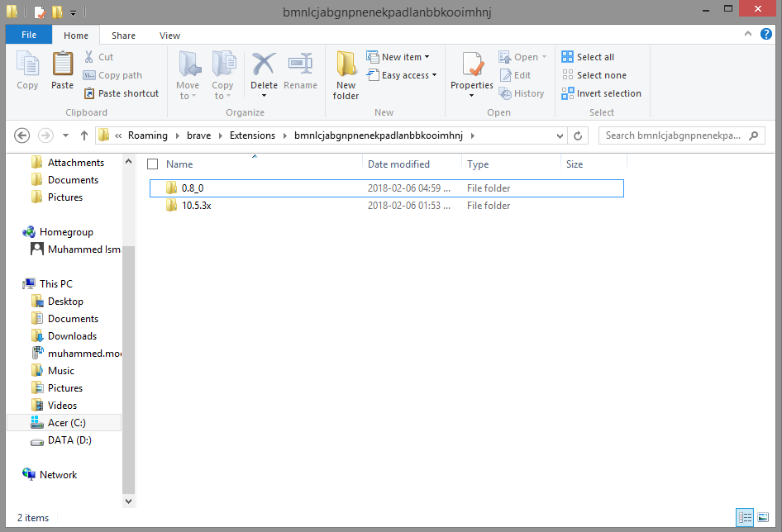Click the Roaming breadcrumb segment
This screenshot has height=532, width=782.
(148, 135)
